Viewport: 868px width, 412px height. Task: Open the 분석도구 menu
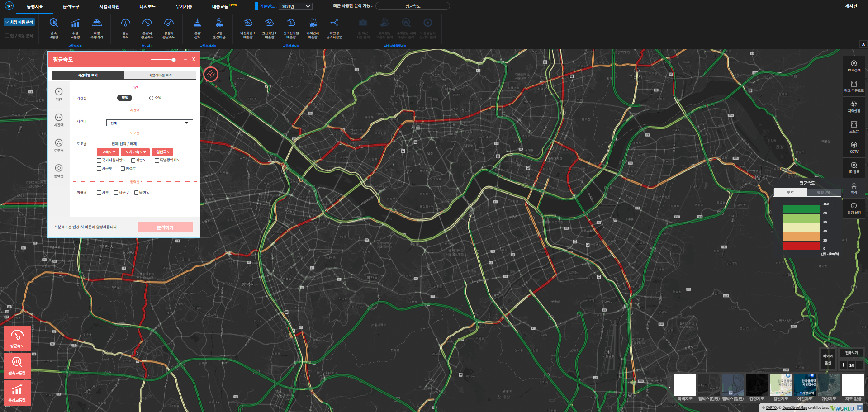(x=71, y=6)
